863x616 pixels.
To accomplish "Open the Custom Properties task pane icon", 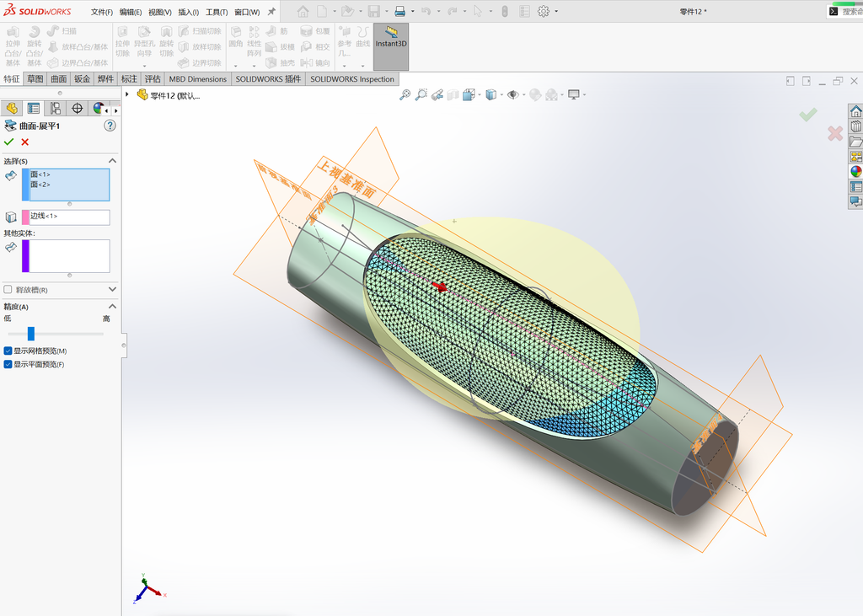I will tap(856, 186).
